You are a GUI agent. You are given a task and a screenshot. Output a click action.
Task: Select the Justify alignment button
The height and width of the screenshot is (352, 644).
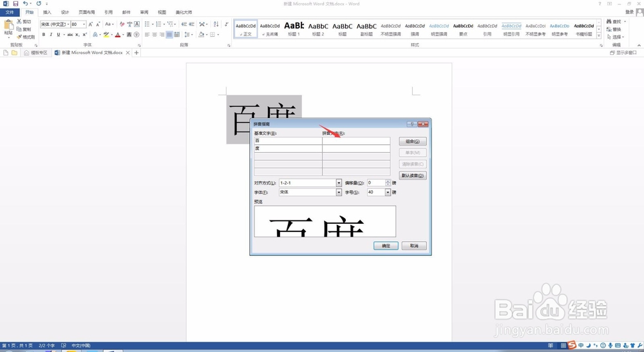click(x=169, y=35)
